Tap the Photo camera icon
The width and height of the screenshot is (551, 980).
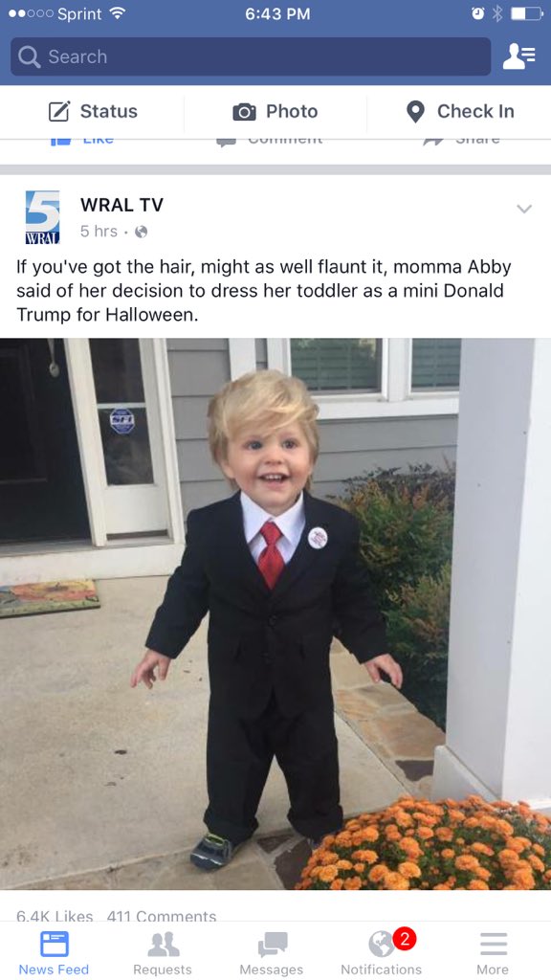(244, 112)
